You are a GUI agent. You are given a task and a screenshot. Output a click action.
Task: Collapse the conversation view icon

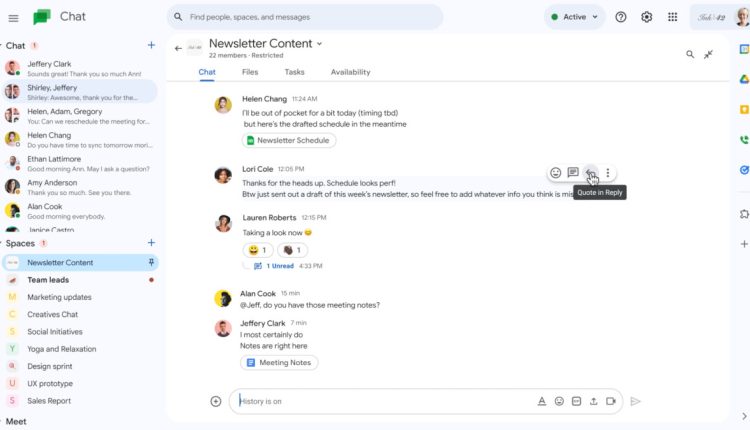click(708, 54)
